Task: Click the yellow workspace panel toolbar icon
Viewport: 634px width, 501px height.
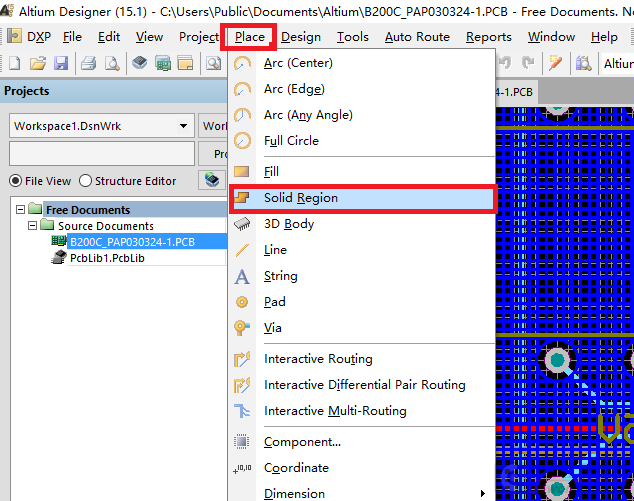Action: pyautogui.click(x=186, y=63)
